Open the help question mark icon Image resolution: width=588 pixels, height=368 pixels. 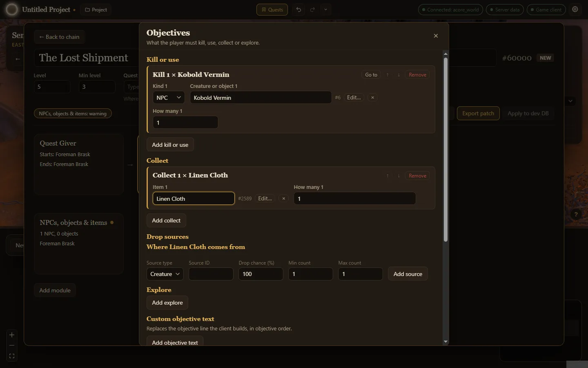(576, 214)
